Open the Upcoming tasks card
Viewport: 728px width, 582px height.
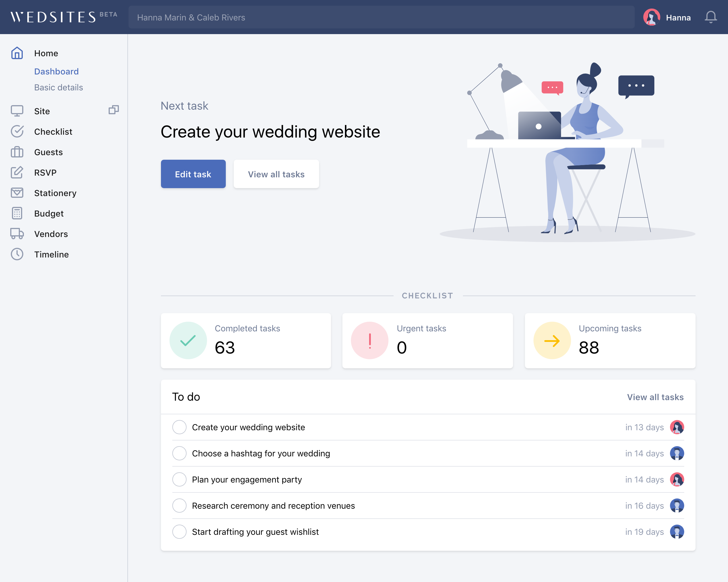point(610,340)
